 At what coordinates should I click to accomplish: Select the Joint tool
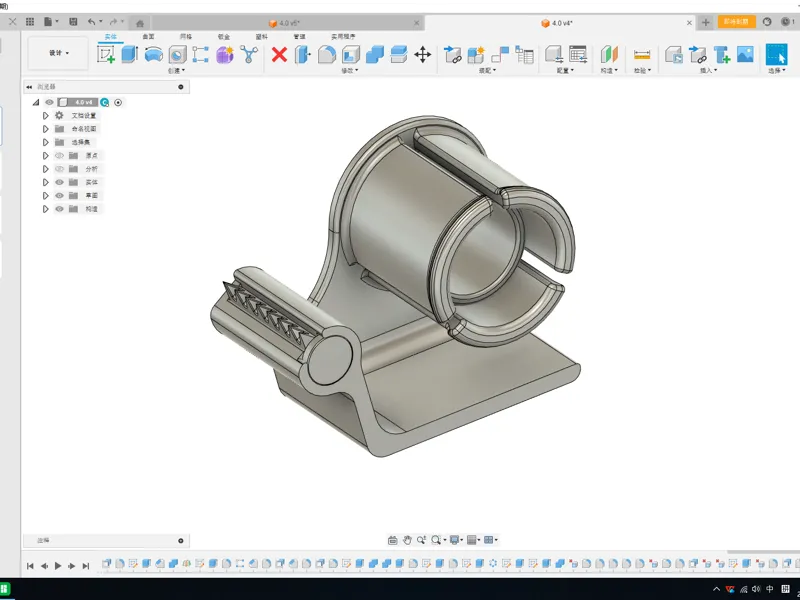coord(500,54)
